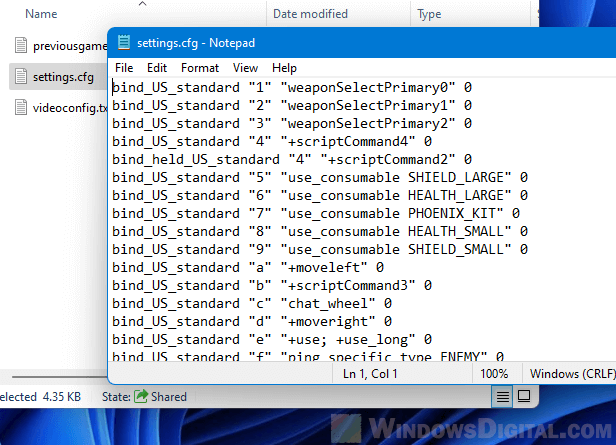The width and height of the screenshot is (616, 445).
Task: Click the 4.35 KB size in Explorer status bar
Action: 62,397
